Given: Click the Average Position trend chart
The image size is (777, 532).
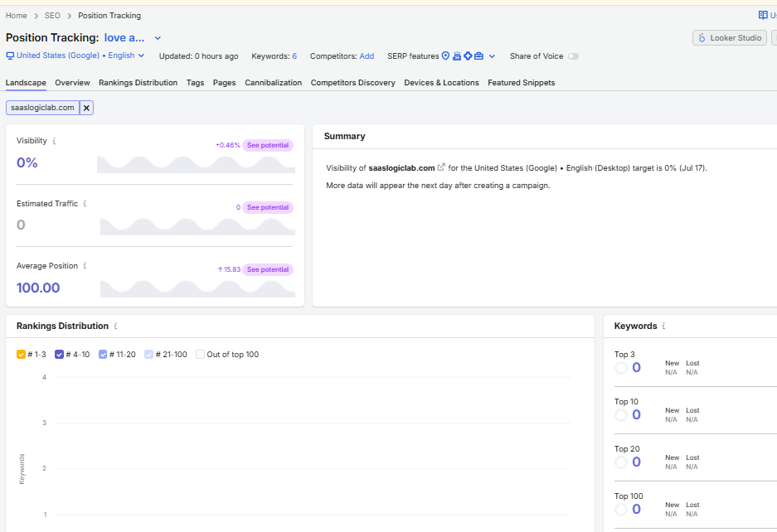Looking at the screenshot, I should click(x=197, y=288).
